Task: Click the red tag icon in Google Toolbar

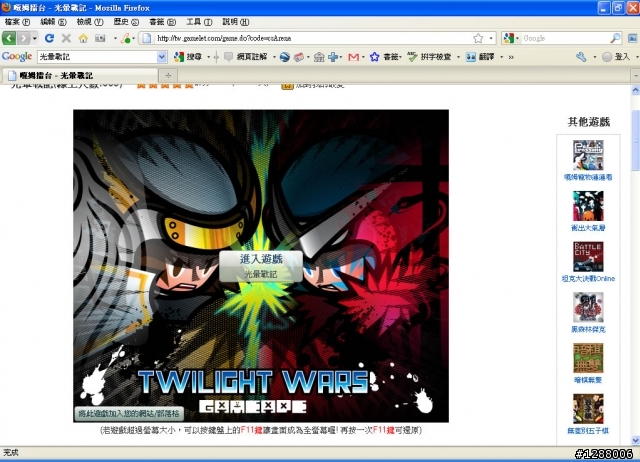Action: click(299, 57)
